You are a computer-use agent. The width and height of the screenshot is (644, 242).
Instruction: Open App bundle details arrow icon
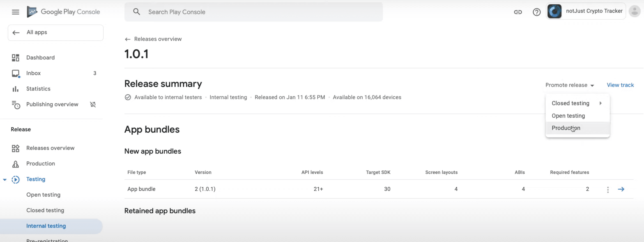coord(621,189)
